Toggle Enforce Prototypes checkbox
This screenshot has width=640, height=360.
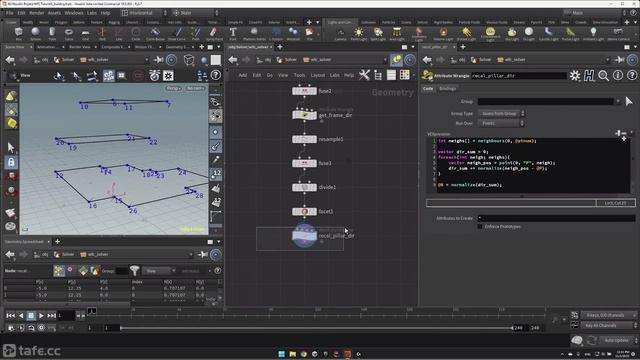480,227
